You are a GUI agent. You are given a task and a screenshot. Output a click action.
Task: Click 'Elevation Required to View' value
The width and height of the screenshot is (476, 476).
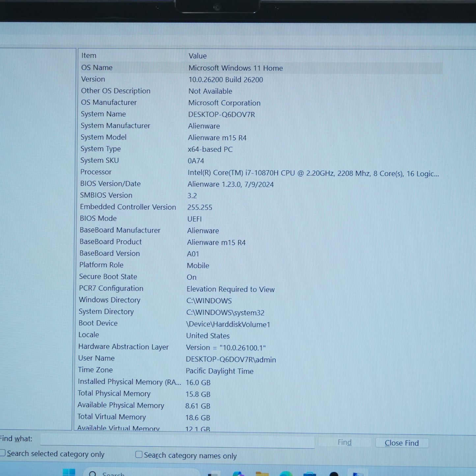(231, 289)
